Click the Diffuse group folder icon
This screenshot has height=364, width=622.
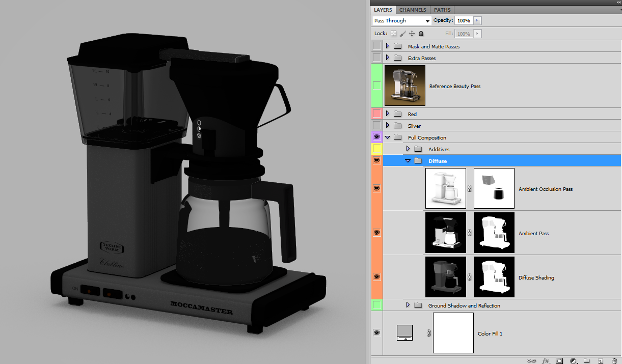418,161
